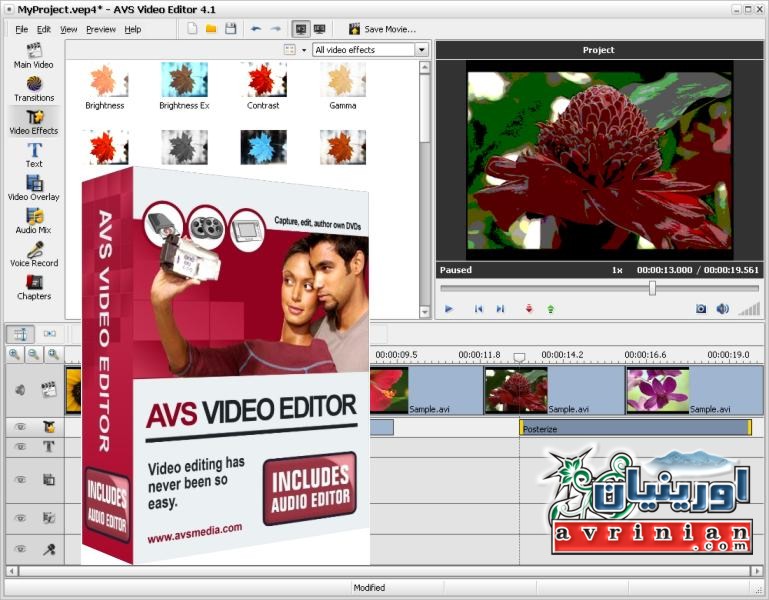Click the timeline playhead marker

click(519, 357)
